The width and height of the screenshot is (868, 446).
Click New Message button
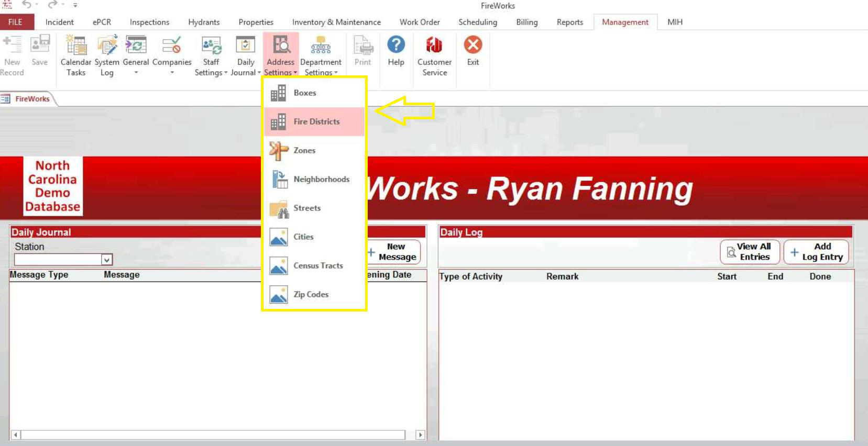point(393,252)
